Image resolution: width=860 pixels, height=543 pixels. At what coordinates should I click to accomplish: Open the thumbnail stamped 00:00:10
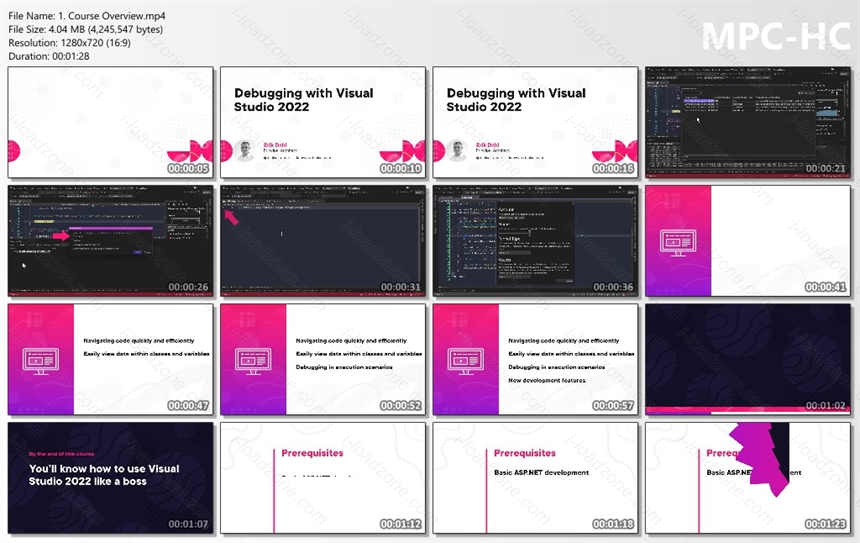pos(323,122)
